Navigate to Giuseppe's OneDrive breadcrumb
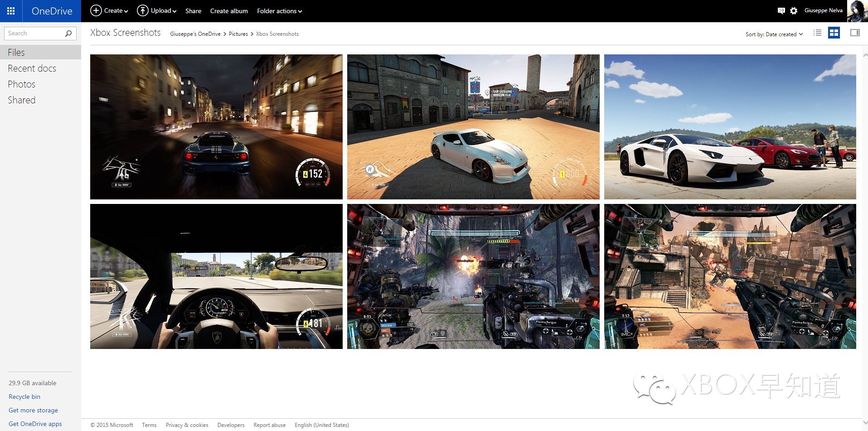This screenshot has width=868, height=431. click(195, 34)
